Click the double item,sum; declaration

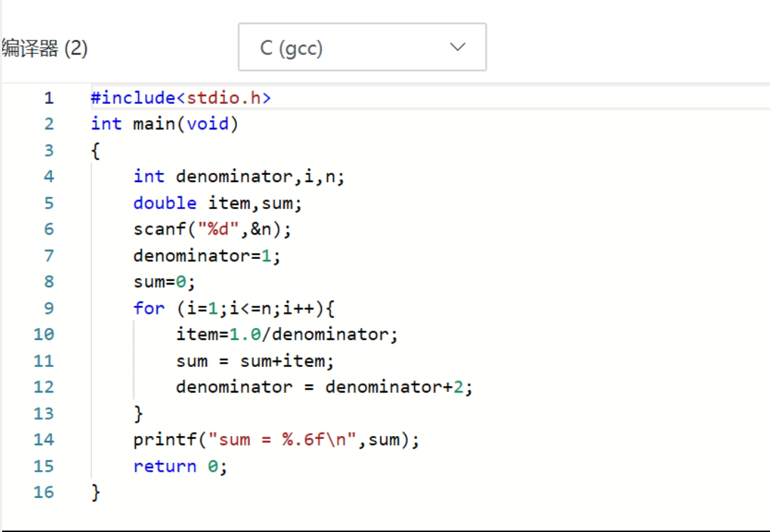(x=218, y=203)
